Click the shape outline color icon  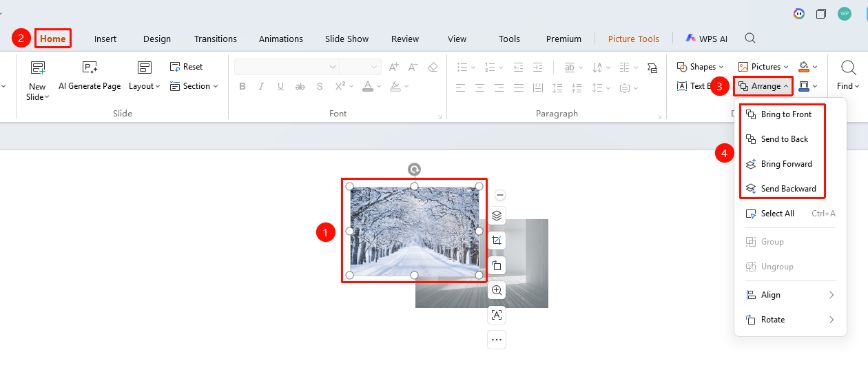point(803,86)
